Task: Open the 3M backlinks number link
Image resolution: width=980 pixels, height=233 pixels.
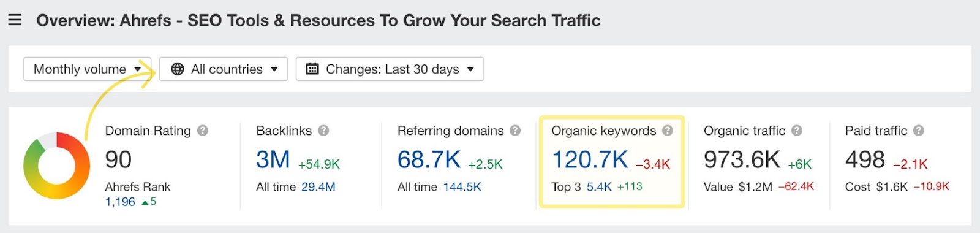Action: (x=273, y=159)
